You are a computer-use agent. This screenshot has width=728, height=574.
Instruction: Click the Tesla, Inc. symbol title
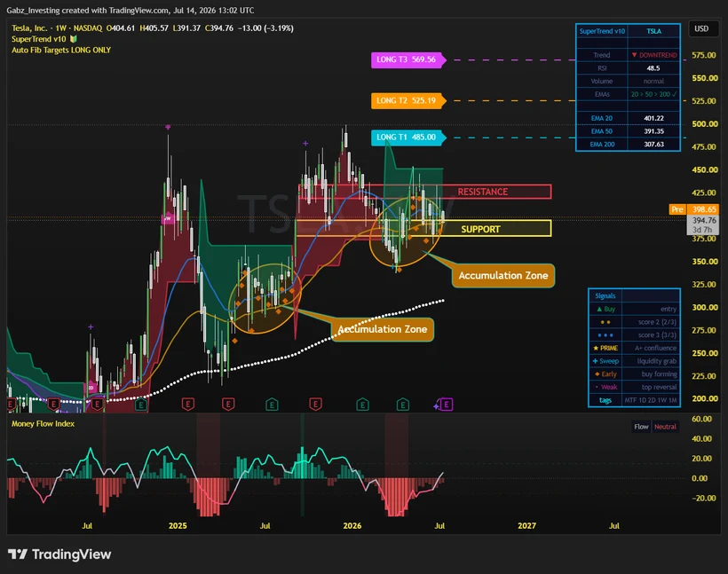pyautogui.click(x=29, y=28)
